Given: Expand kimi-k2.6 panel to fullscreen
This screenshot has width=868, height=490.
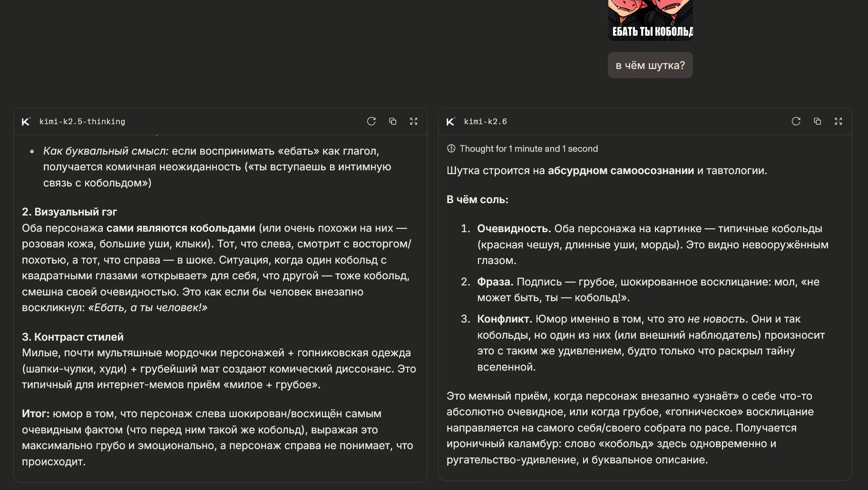Looking at the screenshot, I should [839, 121].
